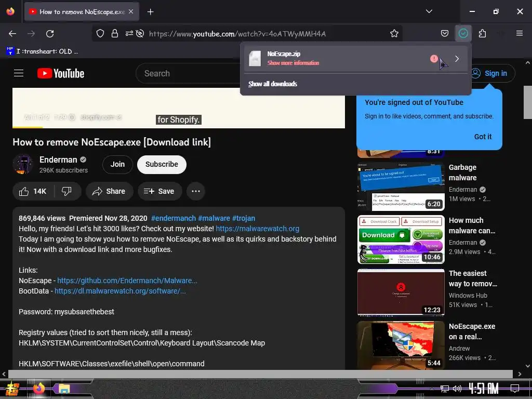Open the ':transheart: OLD' bookmark
This screenshot has height=399, width=532.
(42, 51)
